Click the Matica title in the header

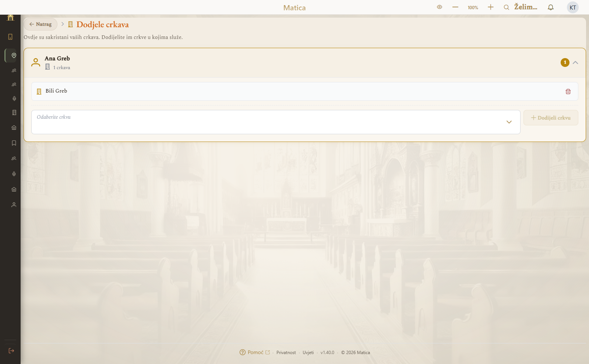(294, 8)
